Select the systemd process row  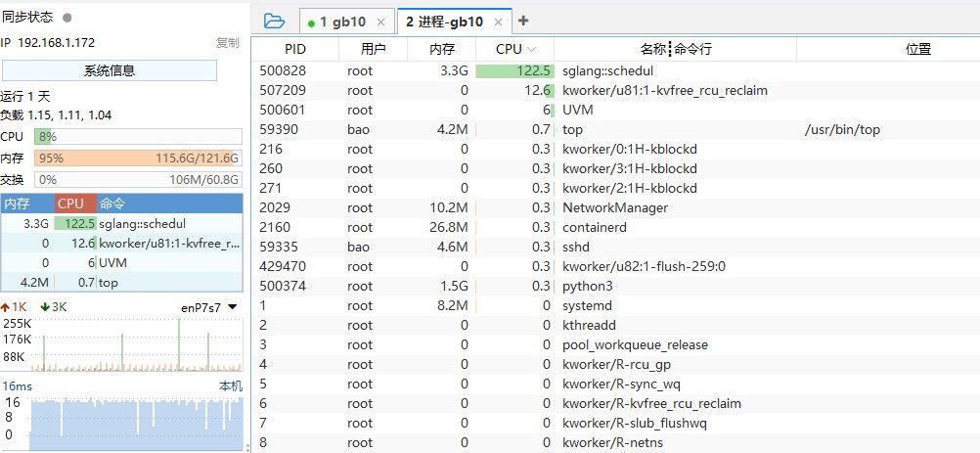(615, 305)
